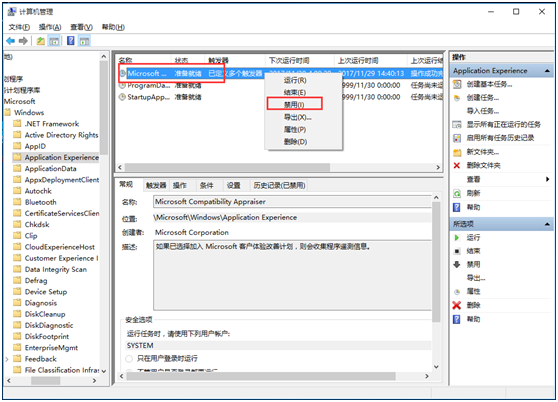
Task: Click the 描述 description text box
Action: click(293, 276)
